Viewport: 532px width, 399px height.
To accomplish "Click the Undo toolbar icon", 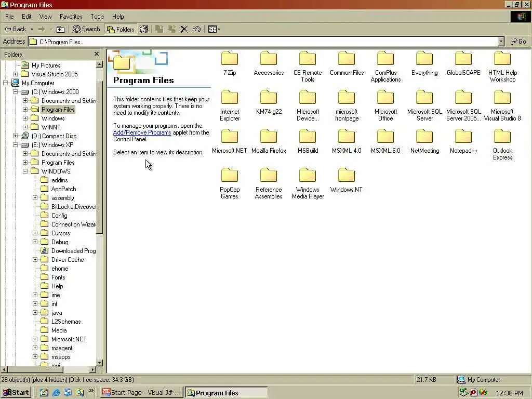I will [x=196, y=29].
